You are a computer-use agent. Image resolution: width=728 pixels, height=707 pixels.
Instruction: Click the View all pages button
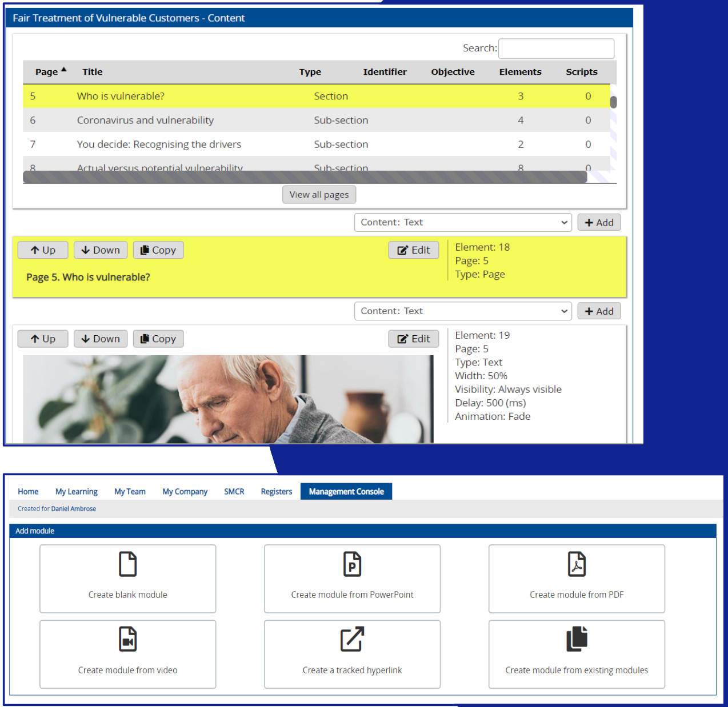tap(319, 194)
